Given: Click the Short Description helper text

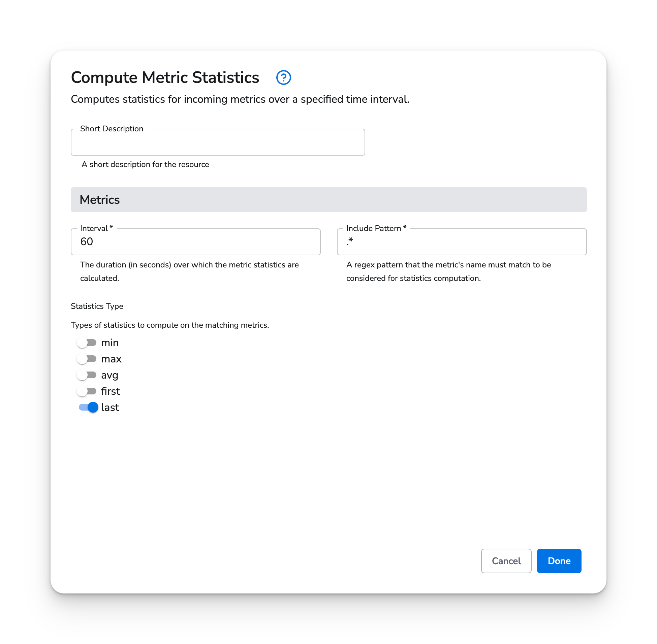Looking at the screenshot, I should click(x=145, y=164).
